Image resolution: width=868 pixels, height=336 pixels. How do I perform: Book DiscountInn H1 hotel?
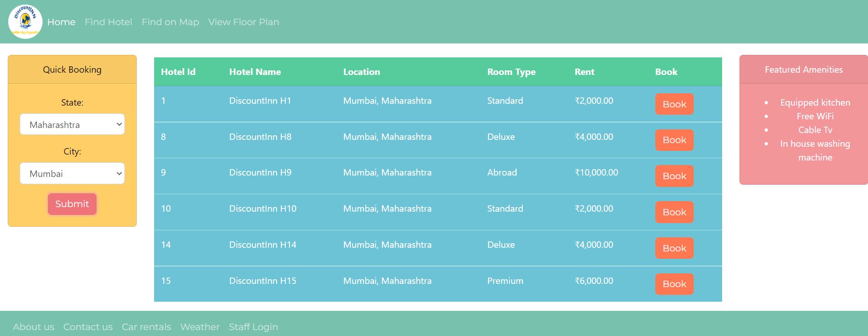(675, 104)
